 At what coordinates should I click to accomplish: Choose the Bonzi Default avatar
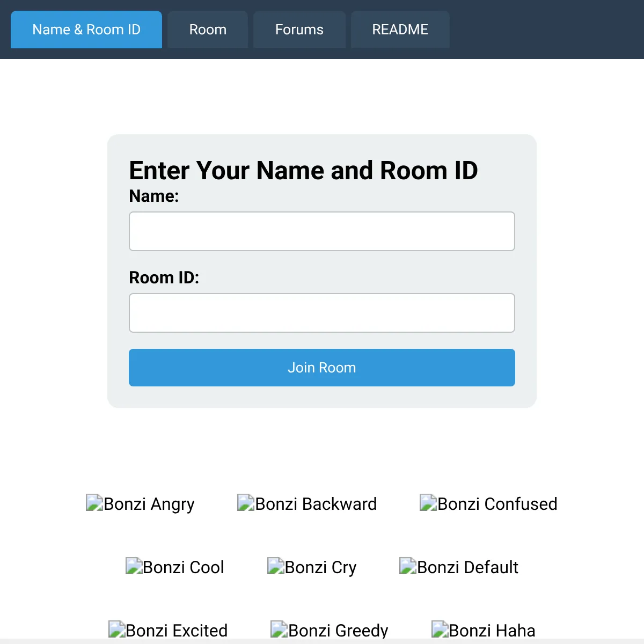[459, 567]
